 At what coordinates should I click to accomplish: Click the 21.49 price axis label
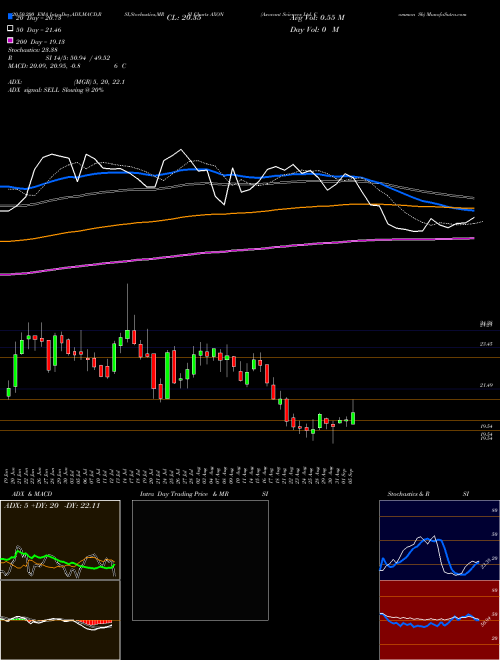tap(486, 385)
